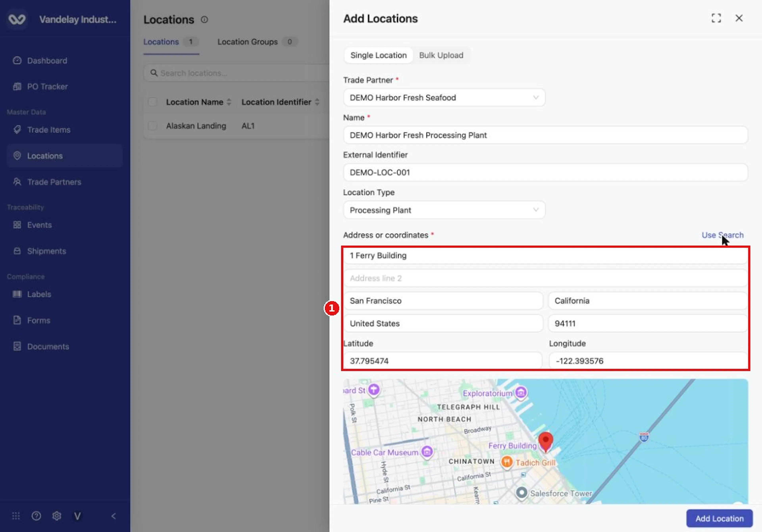Open the Trade Partner dropdown
Image resolution: width=762 pixels, height=532 pixels.
(444, 98)
